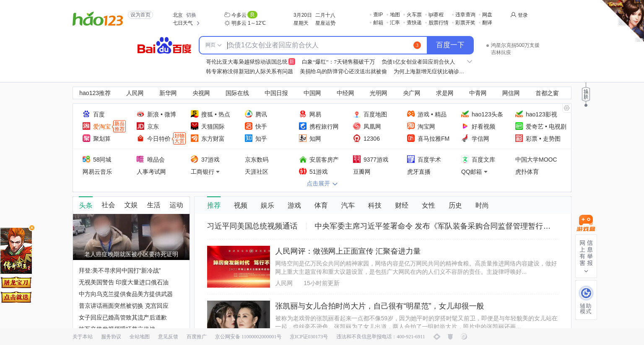
Task: Open the 爱奇艺 icon link
Action: coord(519,126)
